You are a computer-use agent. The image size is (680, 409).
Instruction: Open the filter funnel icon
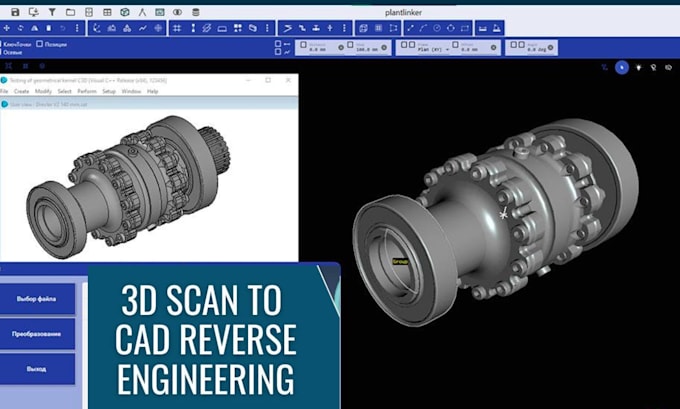pos(52,12)
